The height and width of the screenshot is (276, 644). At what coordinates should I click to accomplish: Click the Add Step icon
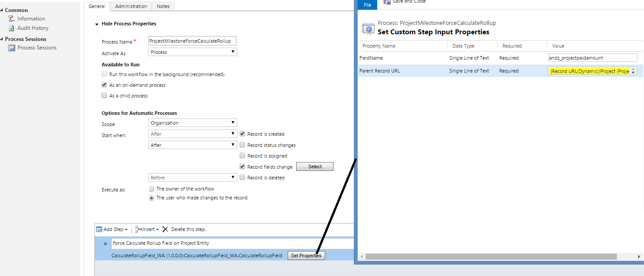(x=99, y=229)
